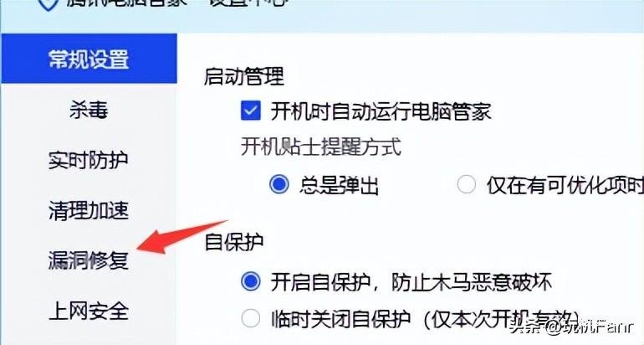Click the 防止木马恶意破坏 text
This screenshot has width=644, height=345.
coord(471,282)
